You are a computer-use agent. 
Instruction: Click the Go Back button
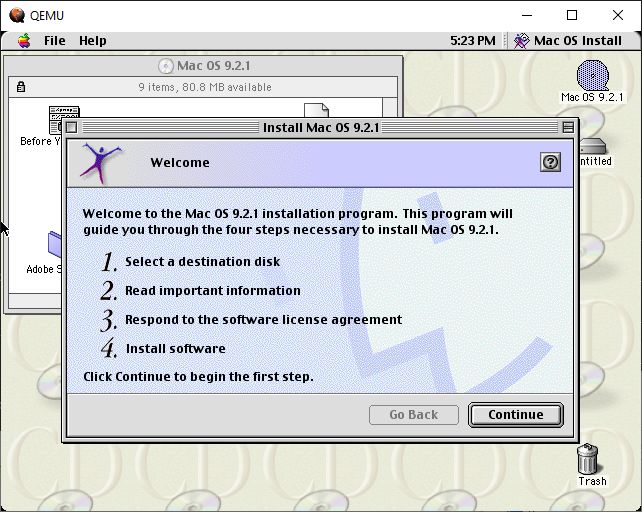[x=413, y=414]
